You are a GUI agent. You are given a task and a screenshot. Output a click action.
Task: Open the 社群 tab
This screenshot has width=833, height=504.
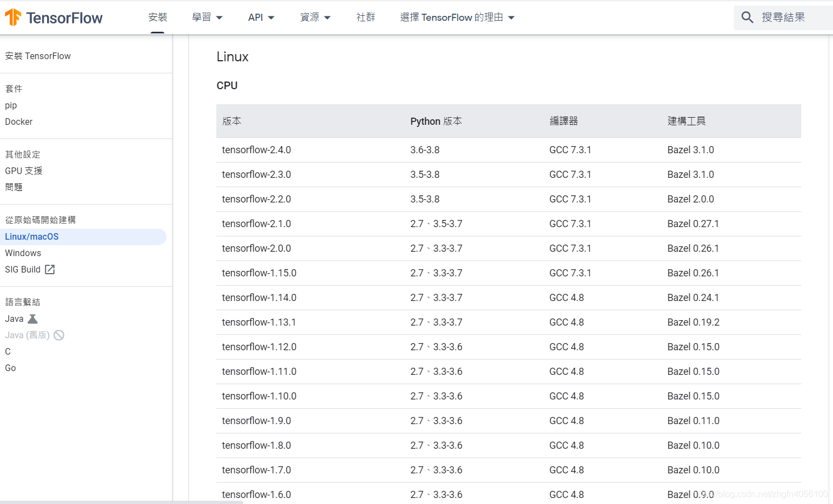(x=366, y=18)
